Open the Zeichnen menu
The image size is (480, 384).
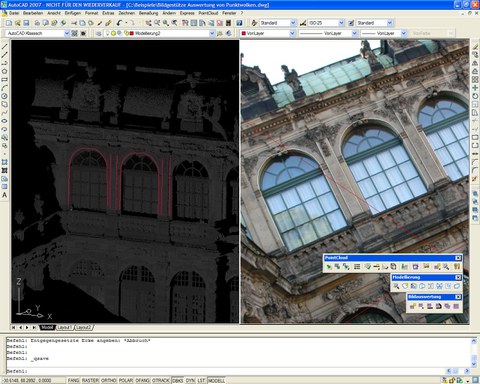(x=127, y=13)
